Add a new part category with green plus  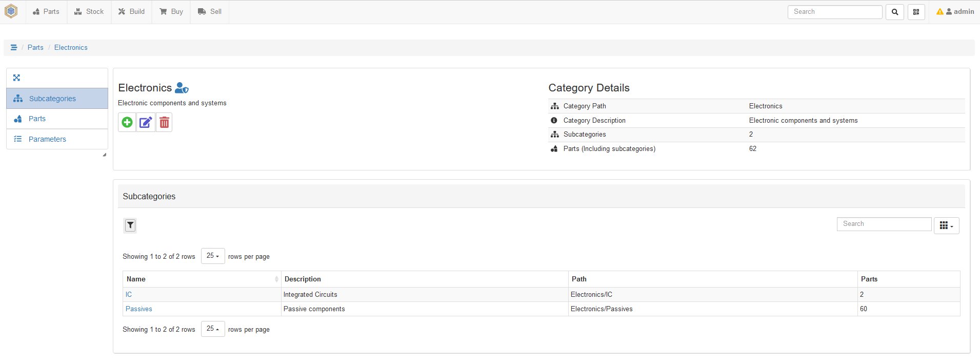[127, 123]
